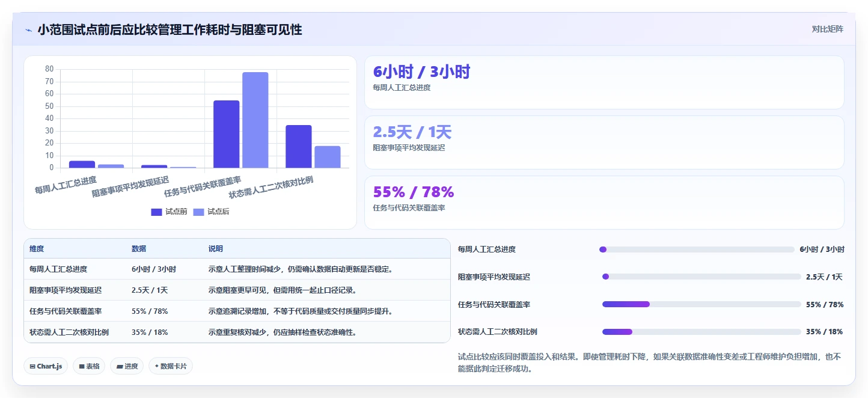Click the 试点后 bar for 状态需人工二次核对比例
Viewport: 868px width, 398px height.
[328, 157]
